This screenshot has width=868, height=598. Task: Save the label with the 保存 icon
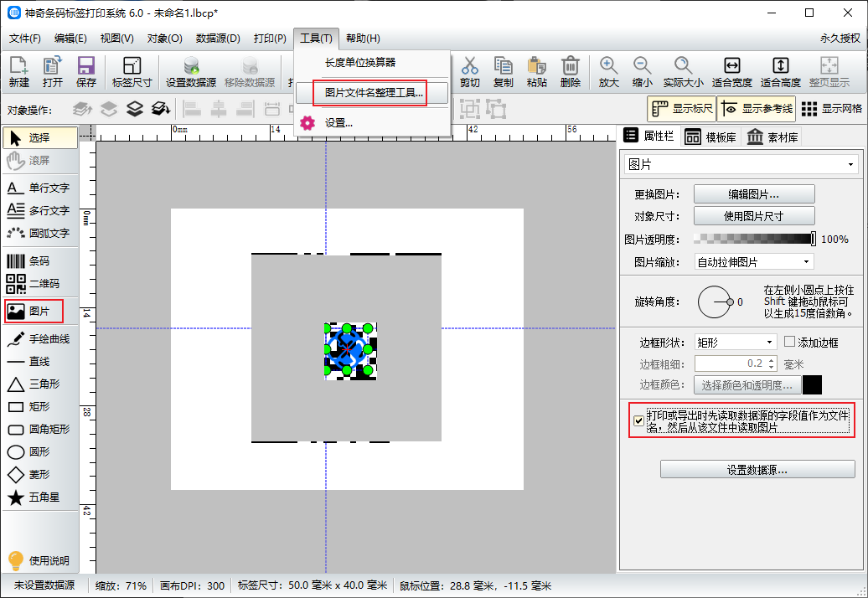(85, 72)
